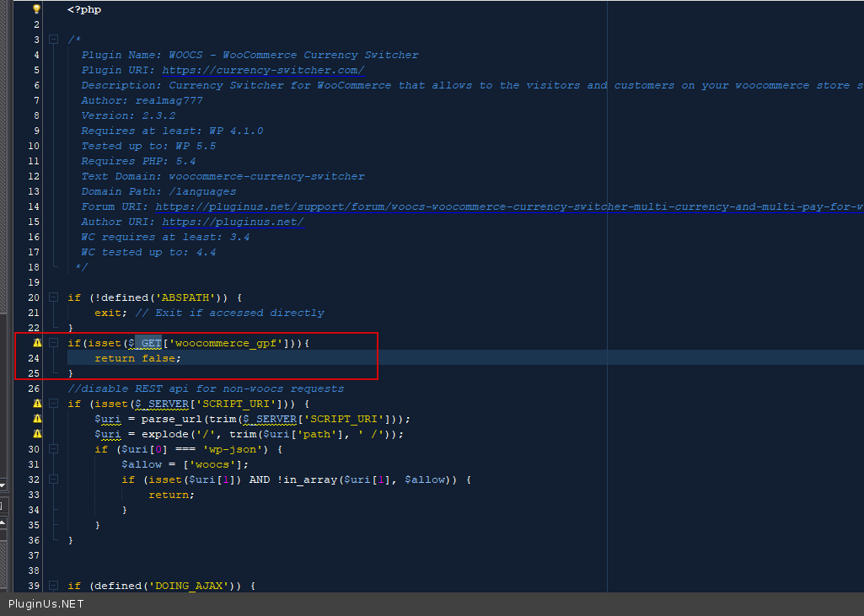Collapse the in_array check block on line 32
Viewport: 864px width, 616px height.
[53, 479]
